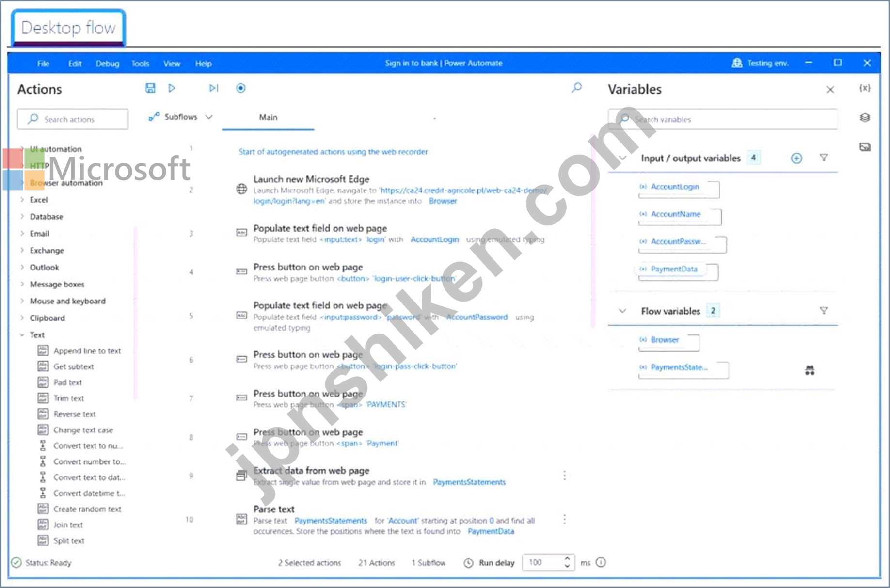Select Convert text to number action
890x588 pixels.
(x=81, y=445)
